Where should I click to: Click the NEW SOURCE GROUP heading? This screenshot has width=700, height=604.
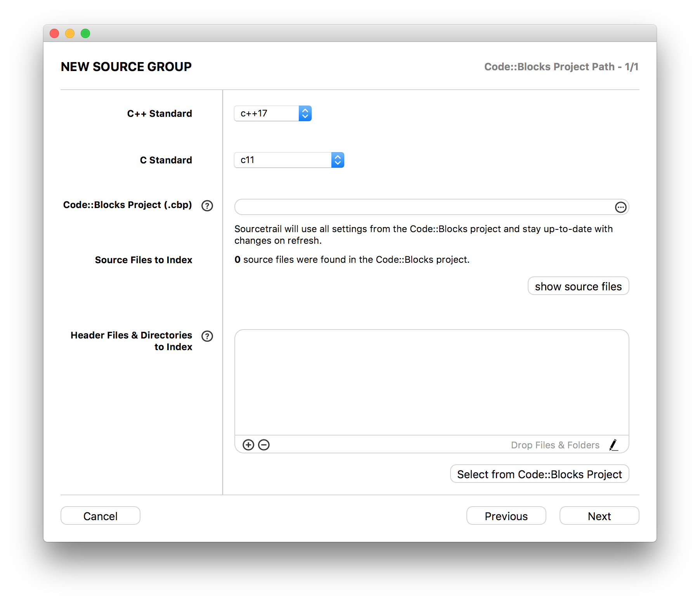click(x=126, y=67)
